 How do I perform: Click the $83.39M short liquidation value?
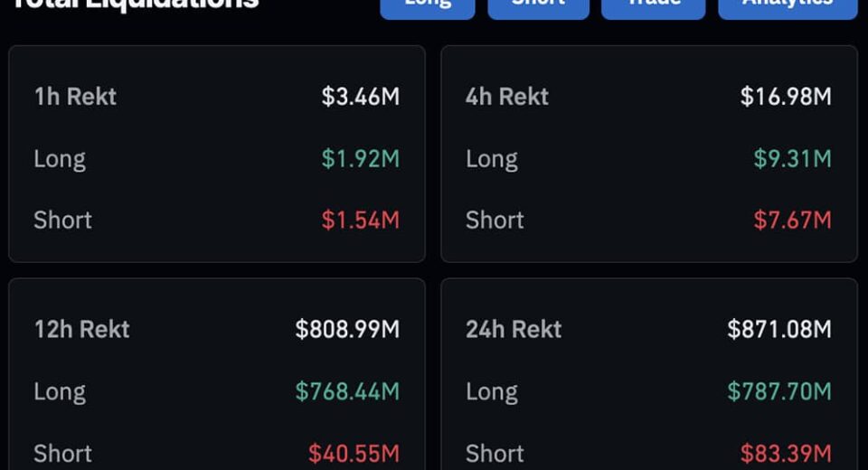point(786,453)
